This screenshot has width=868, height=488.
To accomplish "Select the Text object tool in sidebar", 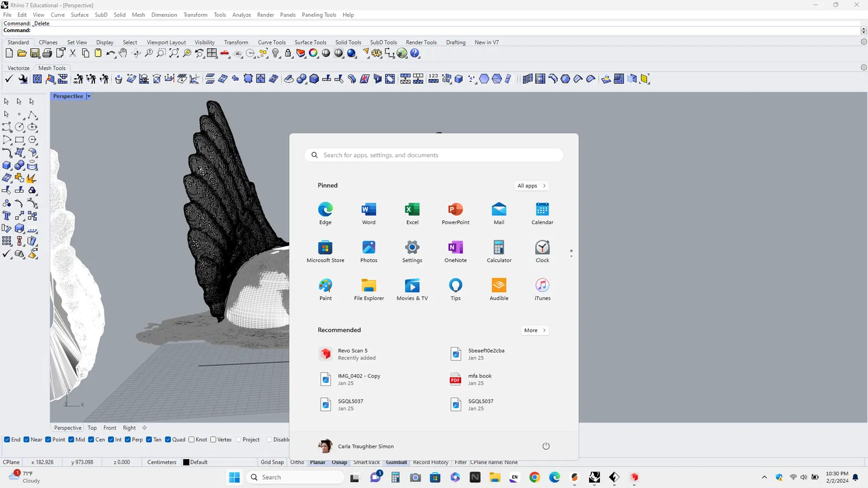I will [7, 216].
